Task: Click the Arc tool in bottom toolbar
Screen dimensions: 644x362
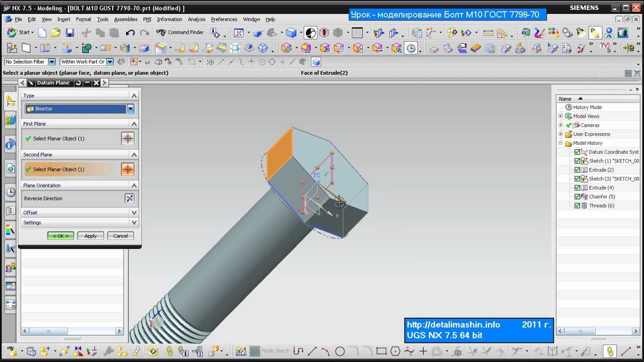Action: tap(326, 351)
